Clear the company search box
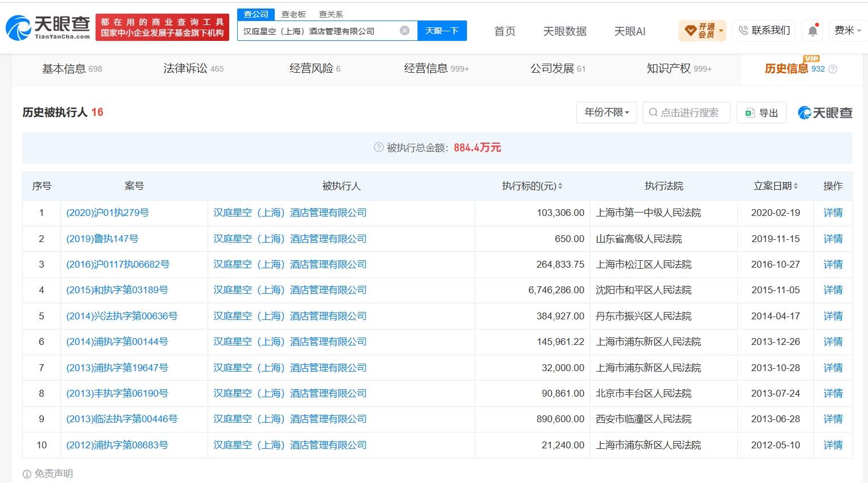 tap(404, 31)
